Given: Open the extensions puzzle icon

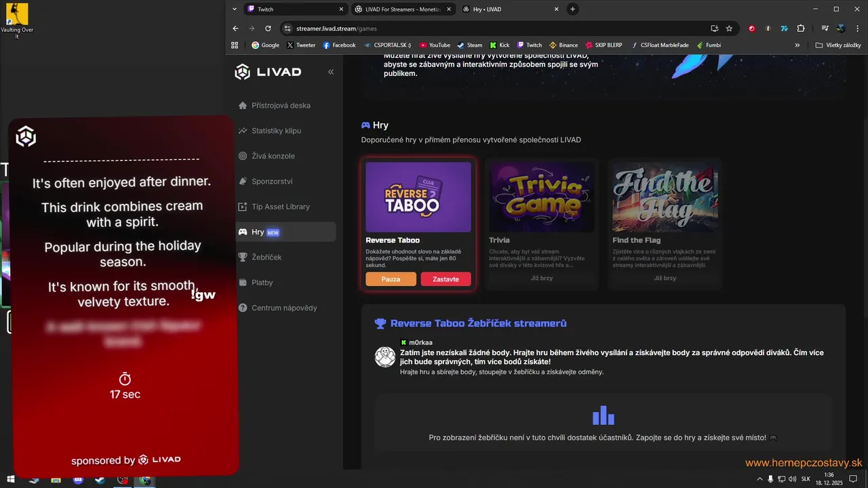Looking at the screenshot, I should (801, 28).
